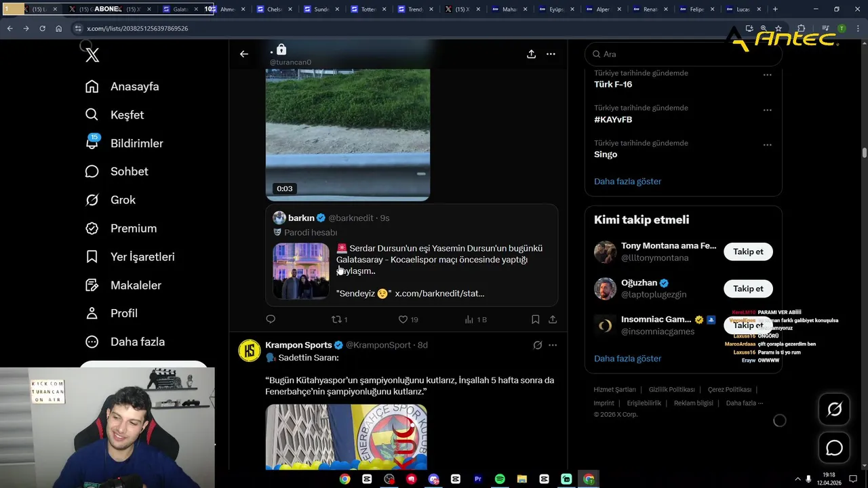Open options for #KAYvFB trend
This screenshot has width=868, height=488.
[x=767, y=110]
